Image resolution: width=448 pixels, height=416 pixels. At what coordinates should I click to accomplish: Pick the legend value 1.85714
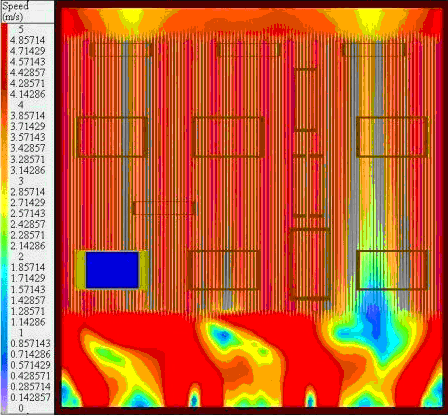point(28,267)
